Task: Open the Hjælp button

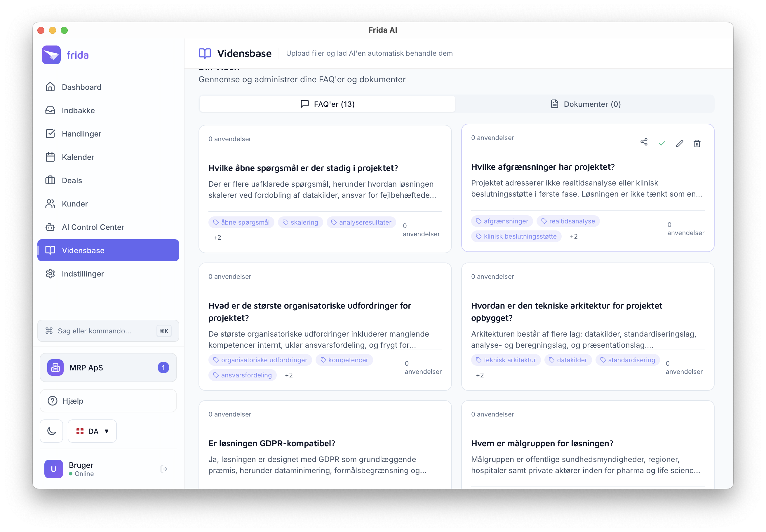Action: [x=108, y=401]
